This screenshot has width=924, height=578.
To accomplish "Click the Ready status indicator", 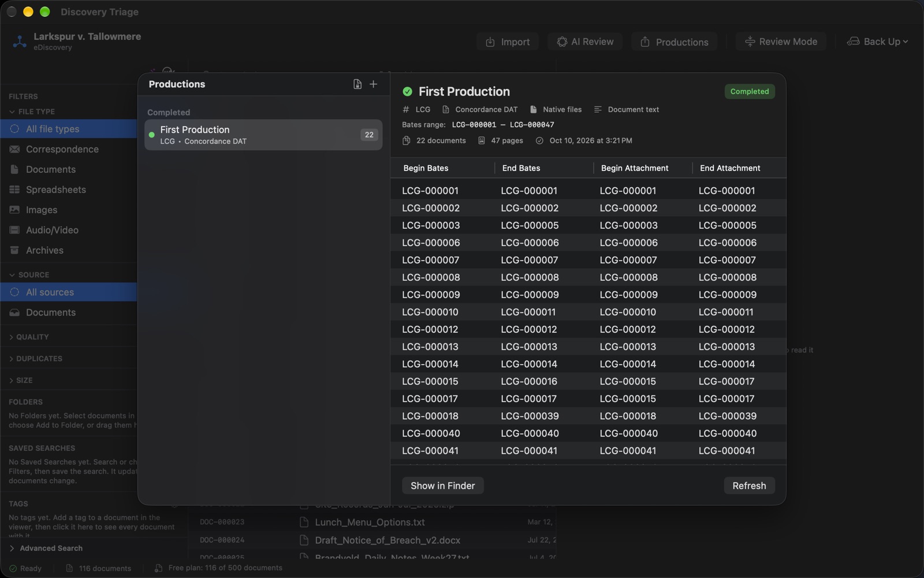I will [25, 568].
